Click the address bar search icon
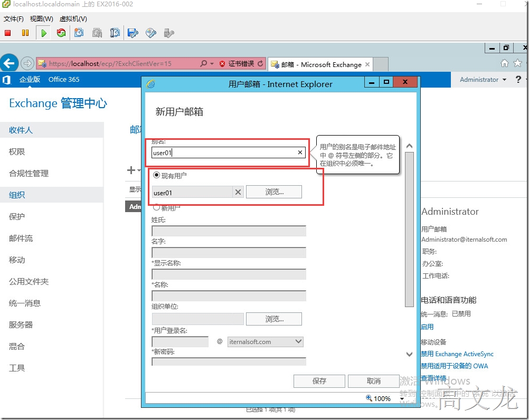This screenshot has height=420, width=529. [203, 63]
